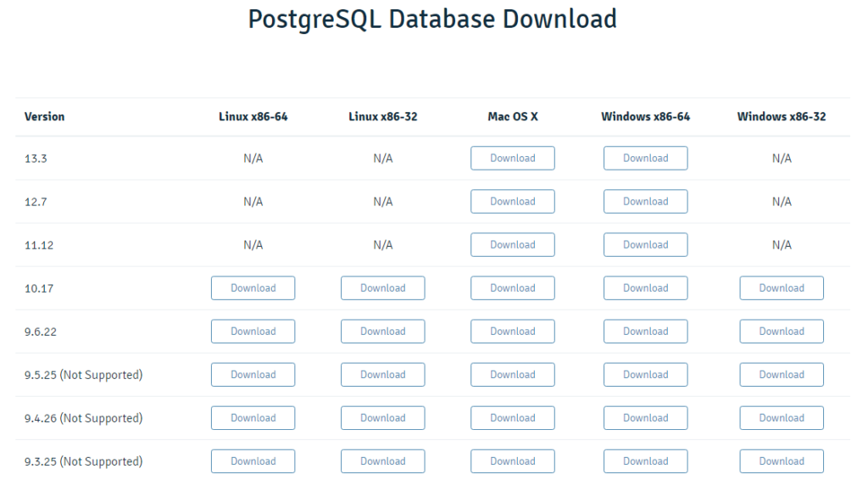Download version 9.6.22 for Windows x86-64
Viewport: 868px width, 491px height.
tap(645, 332)
